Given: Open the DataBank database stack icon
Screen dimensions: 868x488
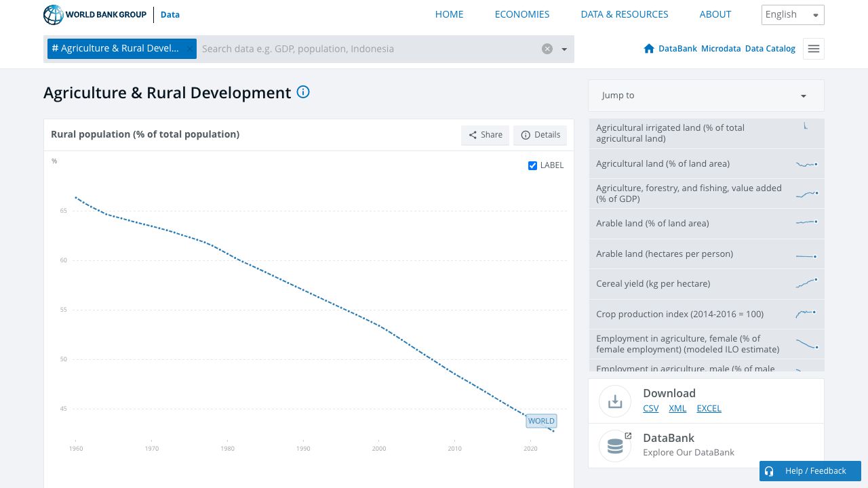Looking at the screenshot, I should pos(615,446).
